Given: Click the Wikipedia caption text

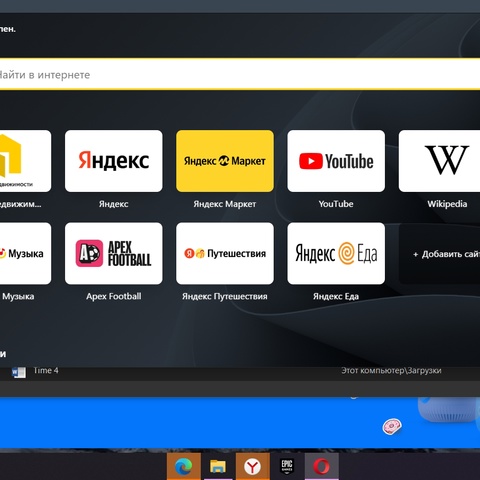Looking at the screenshot, I should pyautogui.click(x=447, y=204).
